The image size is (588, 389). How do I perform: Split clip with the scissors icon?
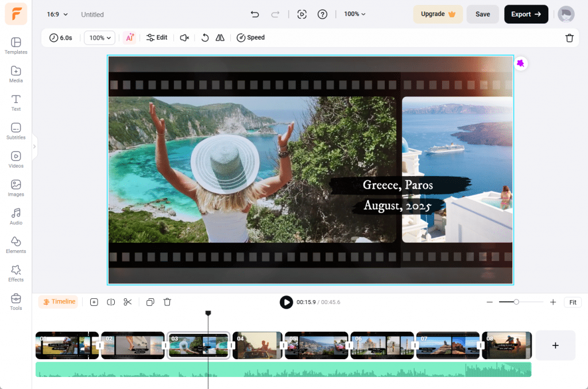tap(127, 302)
